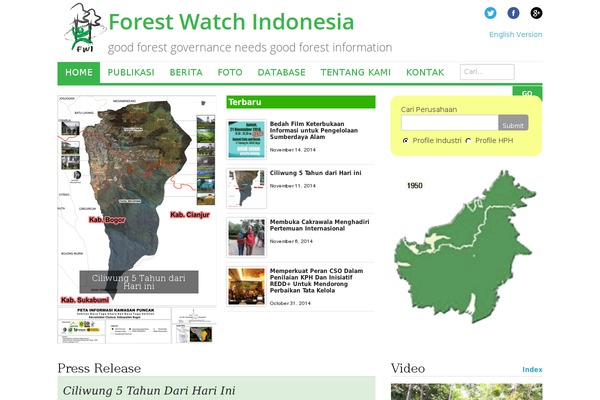Click date text November 11, 2014
600x400 pixels.
293,186
